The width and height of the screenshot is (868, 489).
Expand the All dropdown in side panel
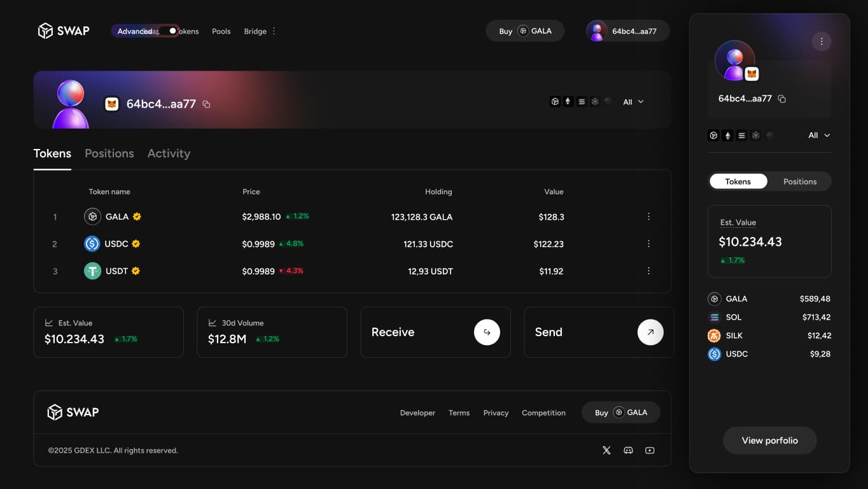819,135
